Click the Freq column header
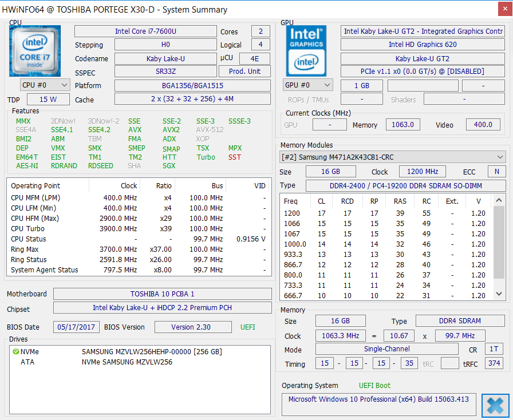The width and height of the screenshot is (513, 420). click(295, 201)
